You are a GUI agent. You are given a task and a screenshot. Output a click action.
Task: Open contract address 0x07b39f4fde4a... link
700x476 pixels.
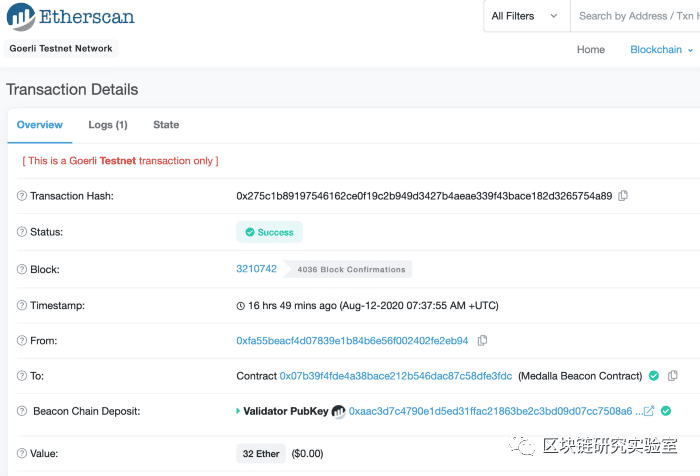[396, 376]
